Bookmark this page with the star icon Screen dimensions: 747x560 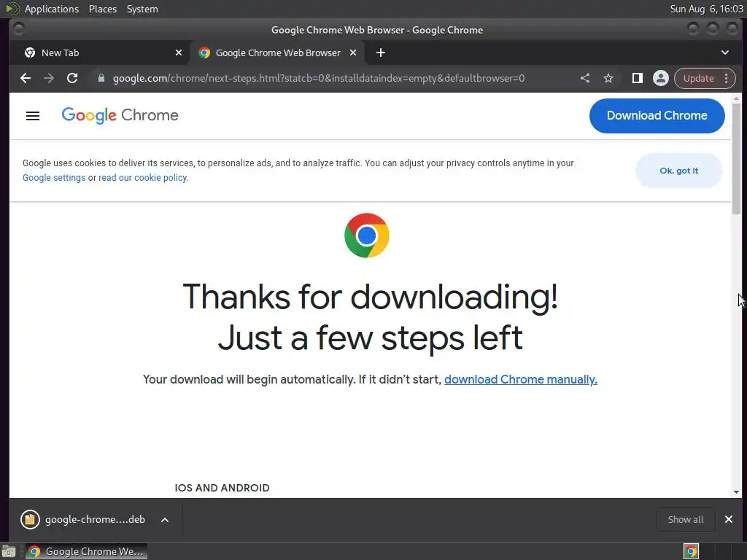click(x=608, y=78)
